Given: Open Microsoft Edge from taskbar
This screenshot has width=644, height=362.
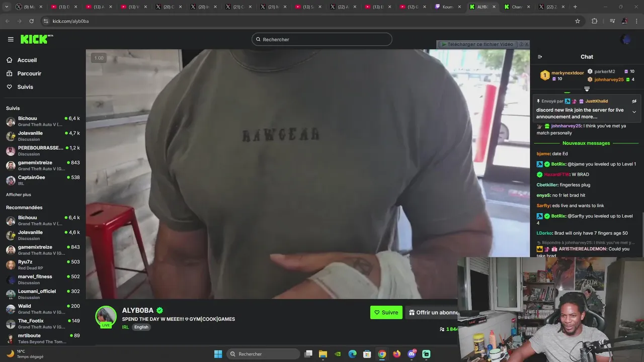Looking at the screenshot, I should tap(353, 354).
